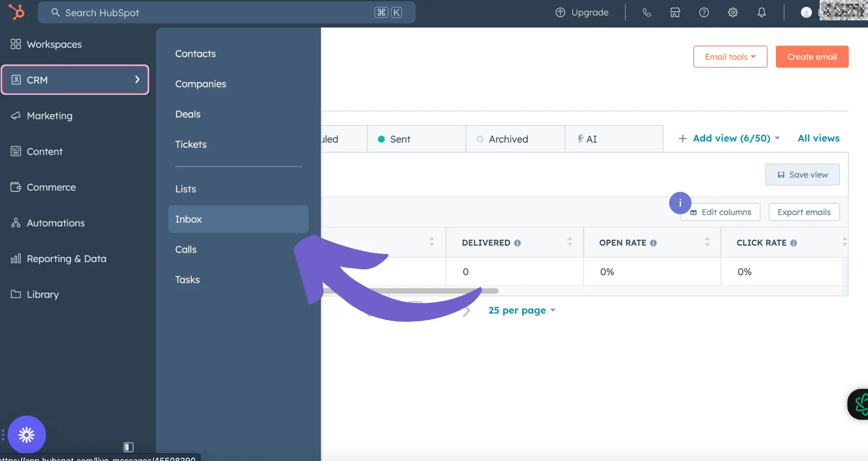868x461 pixels.
Task: Open the Settings gear icon
Action: [733, 13]
